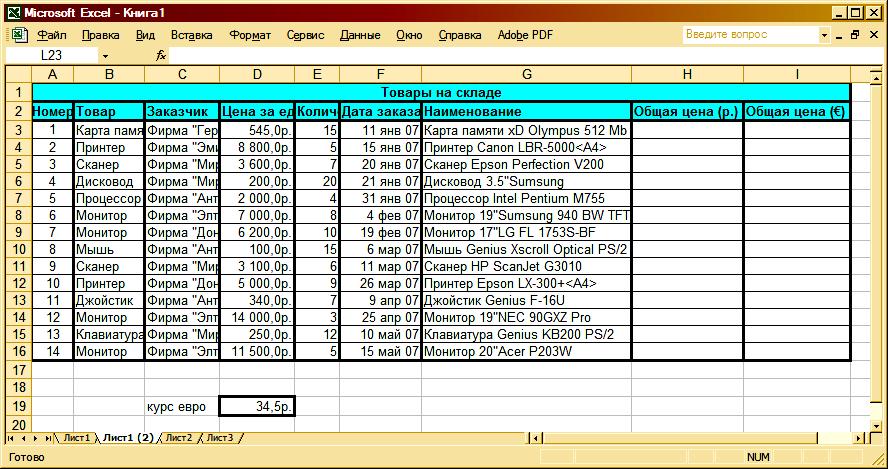Image resolution: width=888 pixels, height=469 pixels.
Task: Select cell Джойстик Genius F-16U
Action: click(527, 301)
